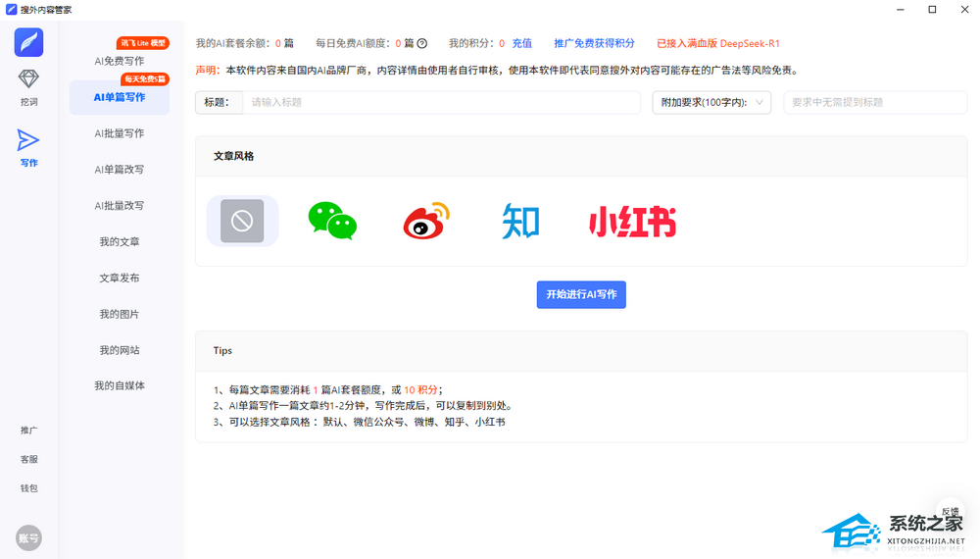This screenshot has width=980, height=559.
Task: Focus the 请输入标题 title input field
Action: 441,103
